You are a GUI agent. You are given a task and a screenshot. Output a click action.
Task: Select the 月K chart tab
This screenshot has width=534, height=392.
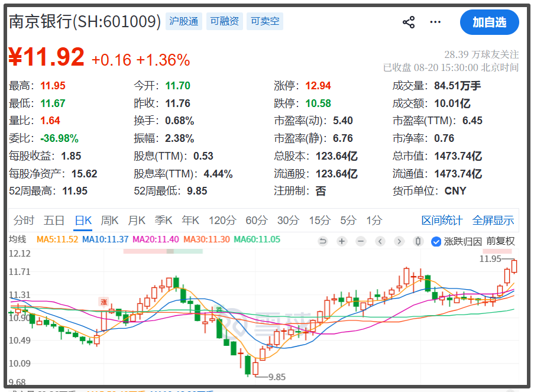click(137, 221)
